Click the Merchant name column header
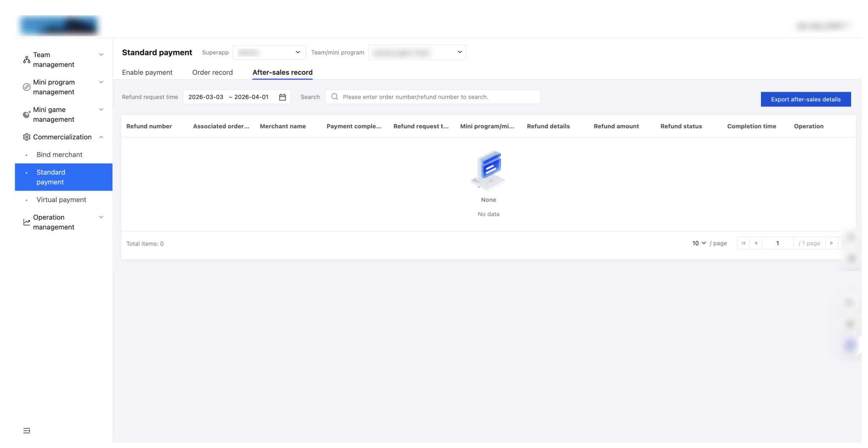The width and height of the screenshot is (868, 448). click(x=283, y=126)
